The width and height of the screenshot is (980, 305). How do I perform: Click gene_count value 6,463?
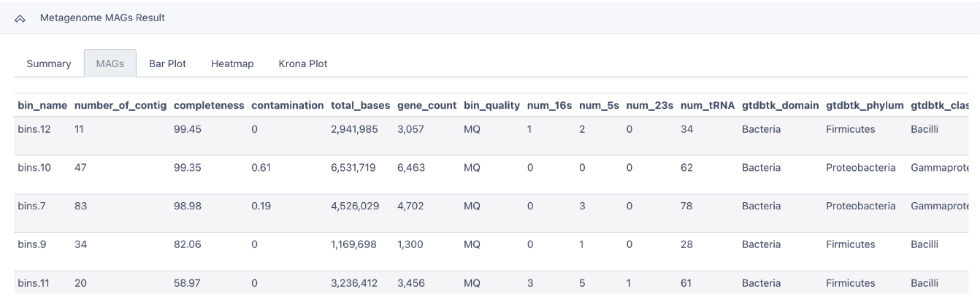[410, 168]
